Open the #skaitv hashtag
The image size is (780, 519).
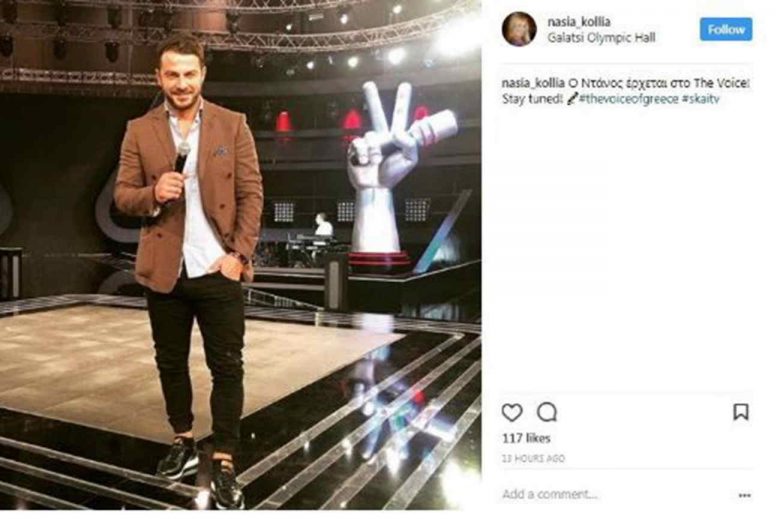(x=700, y=99)
